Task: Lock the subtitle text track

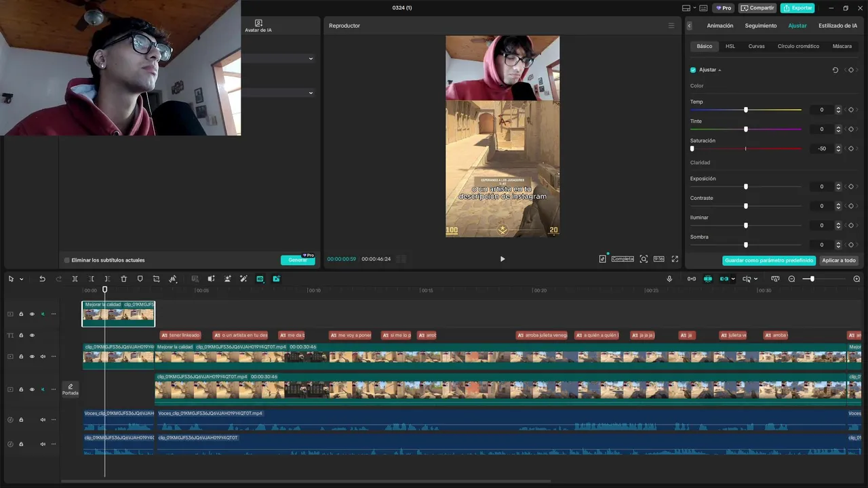Action: click(x=21, y=335)
